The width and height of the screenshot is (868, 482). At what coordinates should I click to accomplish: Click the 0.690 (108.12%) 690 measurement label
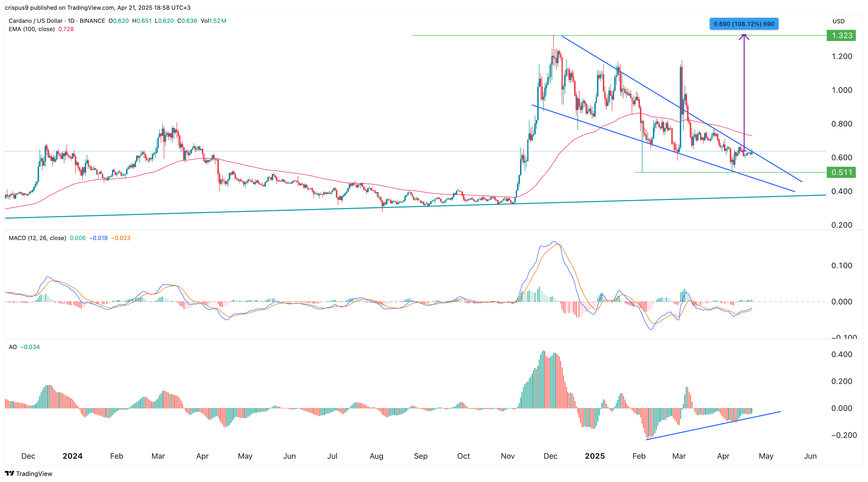click(744, 24)
